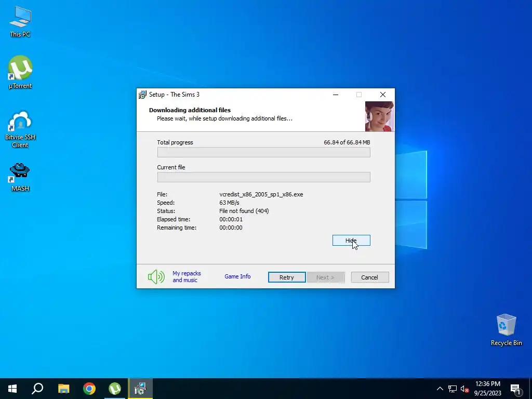Image resolution: width=532 pixels, height=399 pixels.
Task: Select the Bitvise SSH Client shortcut
Action: point(20,129)
